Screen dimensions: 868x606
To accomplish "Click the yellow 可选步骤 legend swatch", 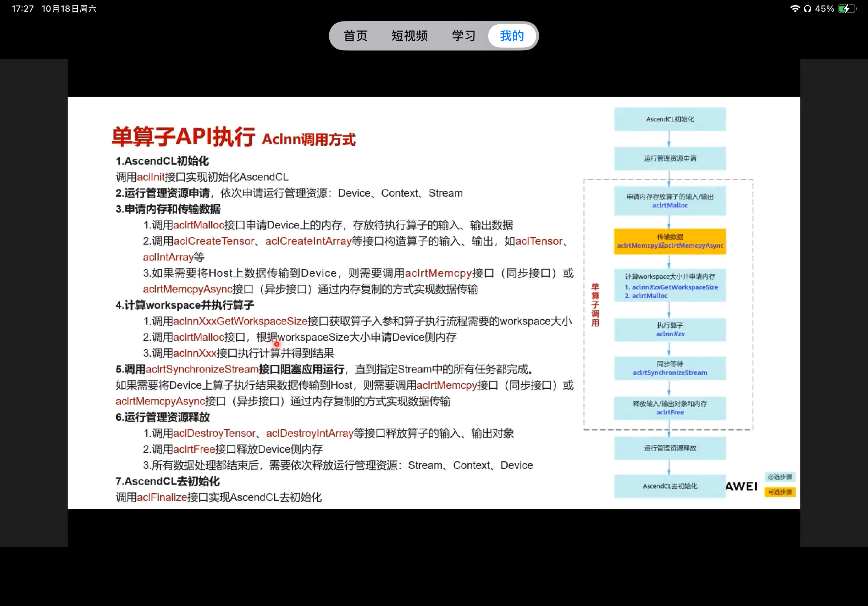I will [780, 492].
